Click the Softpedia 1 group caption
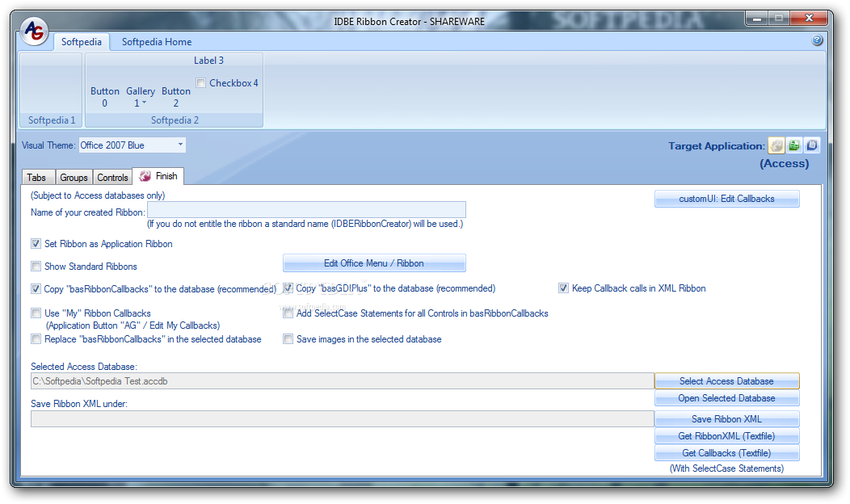 (x=52, y=120)
